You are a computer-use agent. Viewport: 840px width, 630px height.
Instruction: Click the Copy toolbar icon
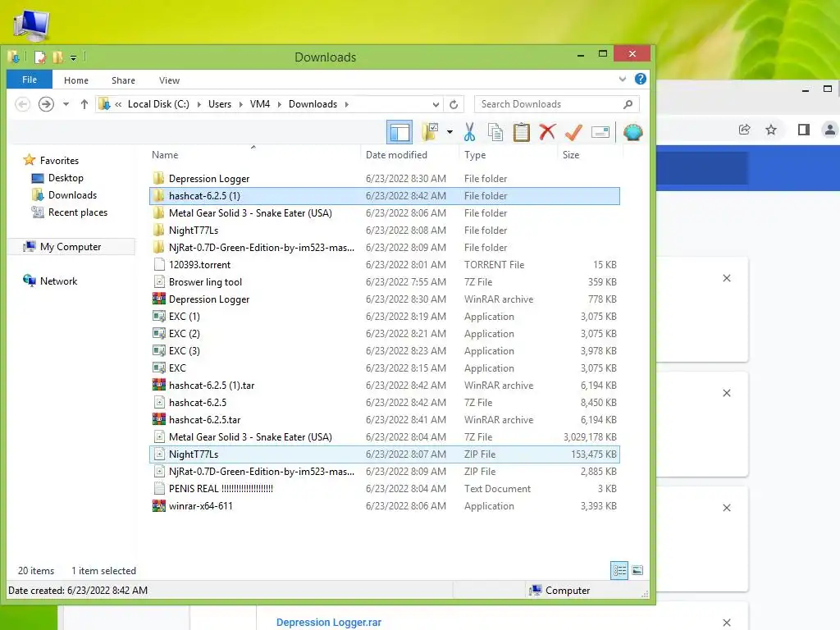[495, 132]
